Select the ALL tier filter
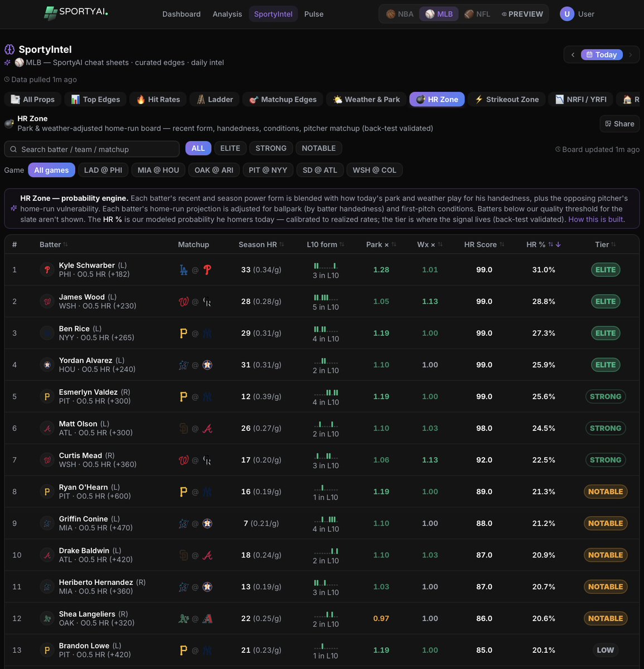 coord(198,148)
